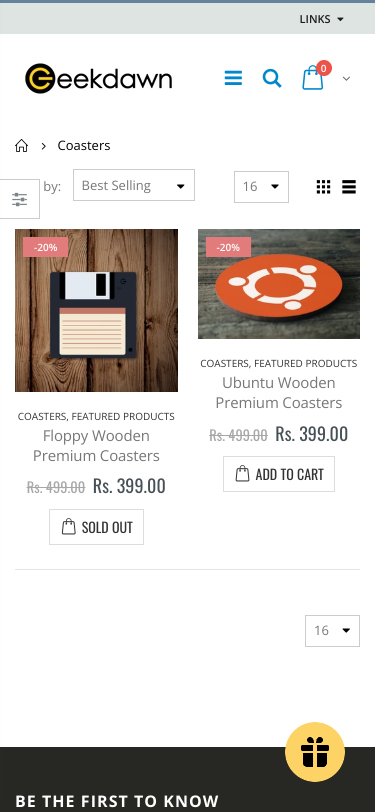Click the floppy disk coaster thumbnail

(96, 310)
